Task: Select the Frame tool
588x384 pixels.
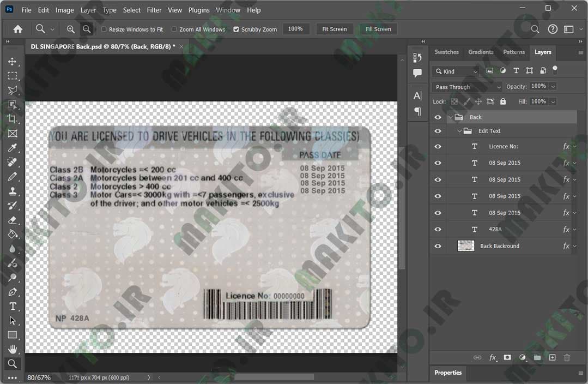Action: (x=13, y=134)
